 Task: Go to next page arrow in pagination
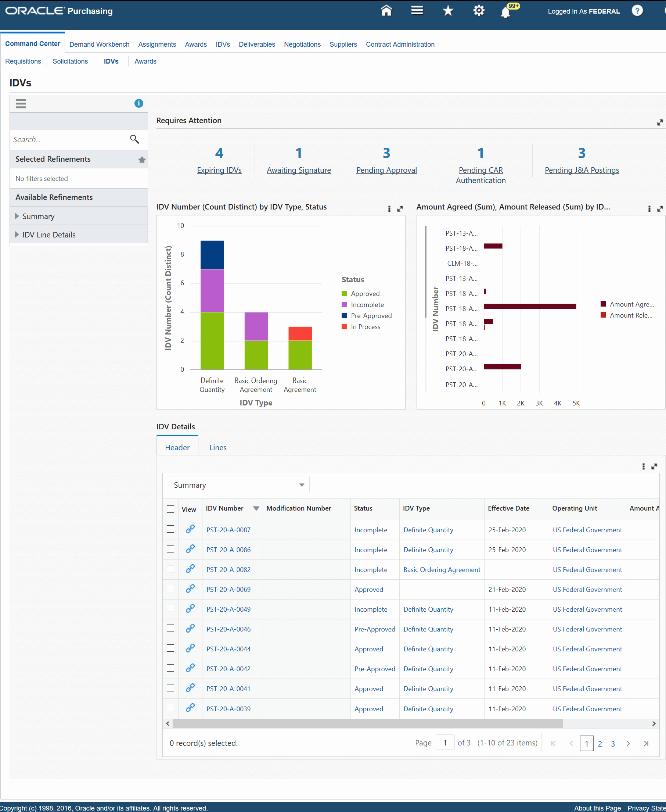[628, 743]
